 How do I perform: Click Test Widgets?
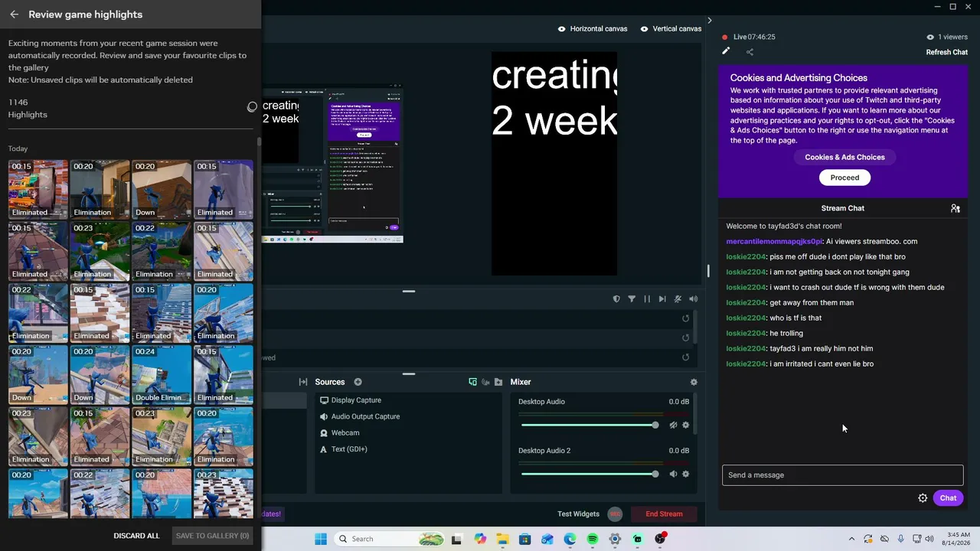click(x=578, y=514)
